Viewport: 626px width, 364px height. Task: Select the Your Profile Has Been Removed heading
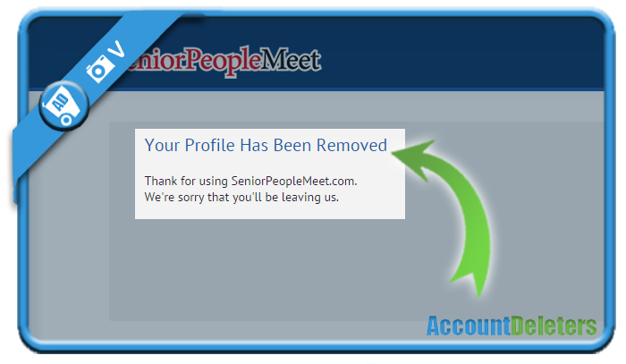coord(266,145)
